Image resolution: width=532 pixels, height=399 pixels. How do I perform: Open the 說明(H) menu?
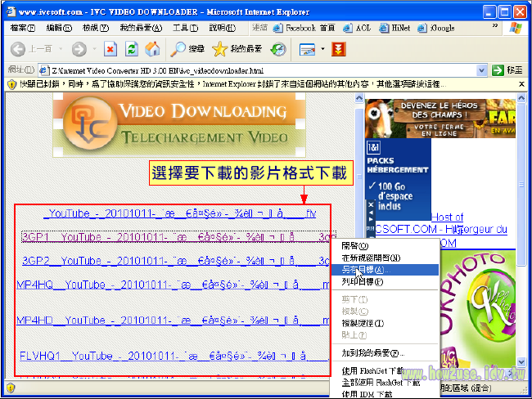pyautogui.click(x=223, y=28)
